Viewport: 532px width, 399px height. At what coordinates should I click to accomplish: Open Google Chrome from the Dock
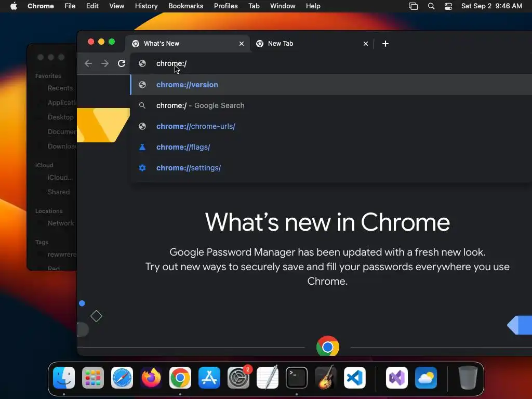(180, 378)
